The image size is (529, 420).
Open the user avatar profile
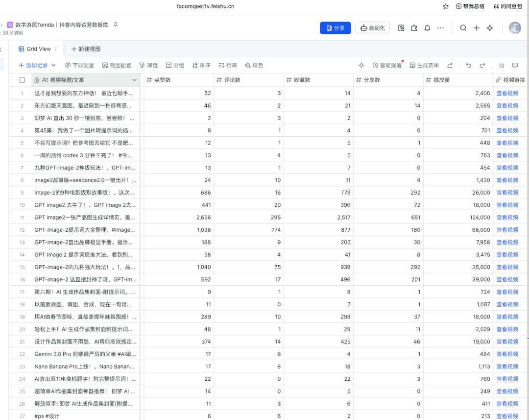pyautogui.click(x=515, y=28)
